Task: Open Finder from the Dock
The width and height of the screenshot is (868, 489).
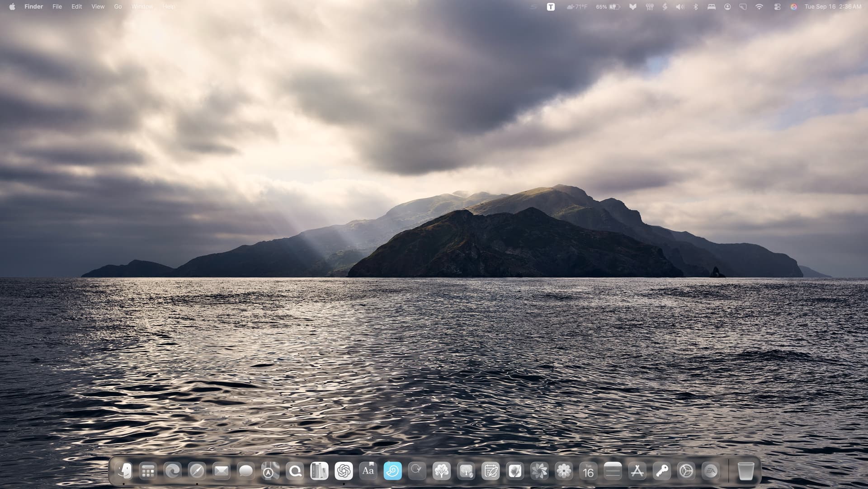Action: (x=123, y=471)
